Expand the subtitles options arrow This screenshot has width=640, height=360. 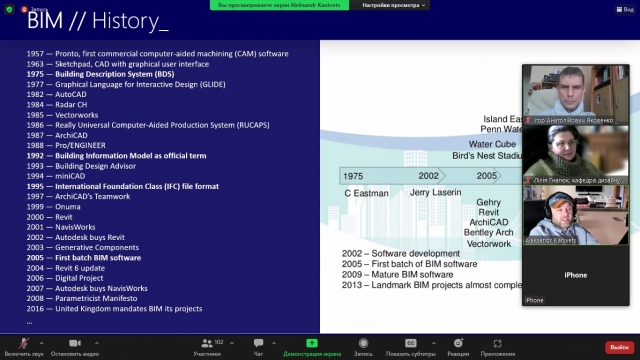pyautogui.click(x=433, y=343)
